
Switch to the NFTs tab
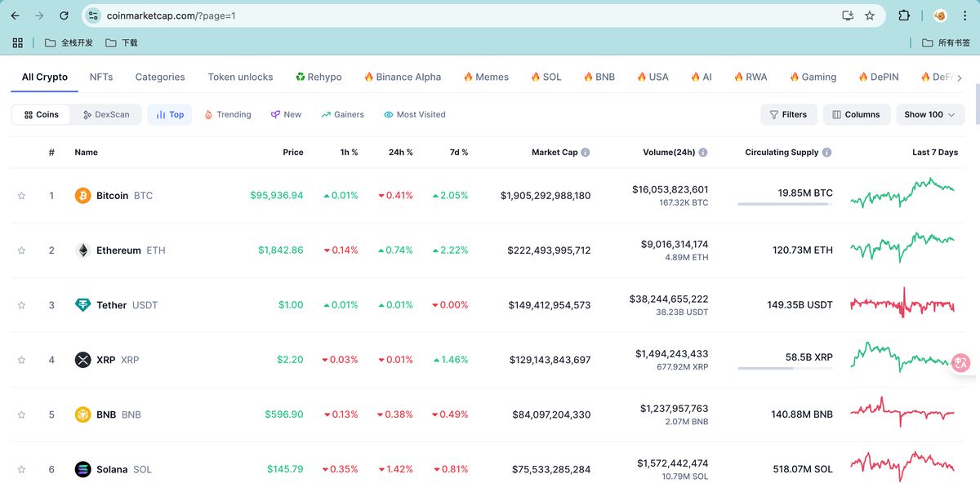coord(101,77)
